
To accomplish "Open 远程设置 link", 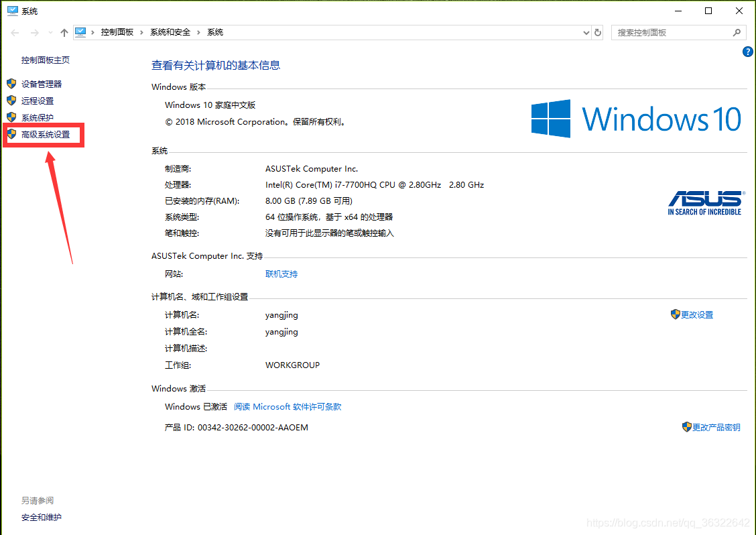I will (x=38, y=101).
